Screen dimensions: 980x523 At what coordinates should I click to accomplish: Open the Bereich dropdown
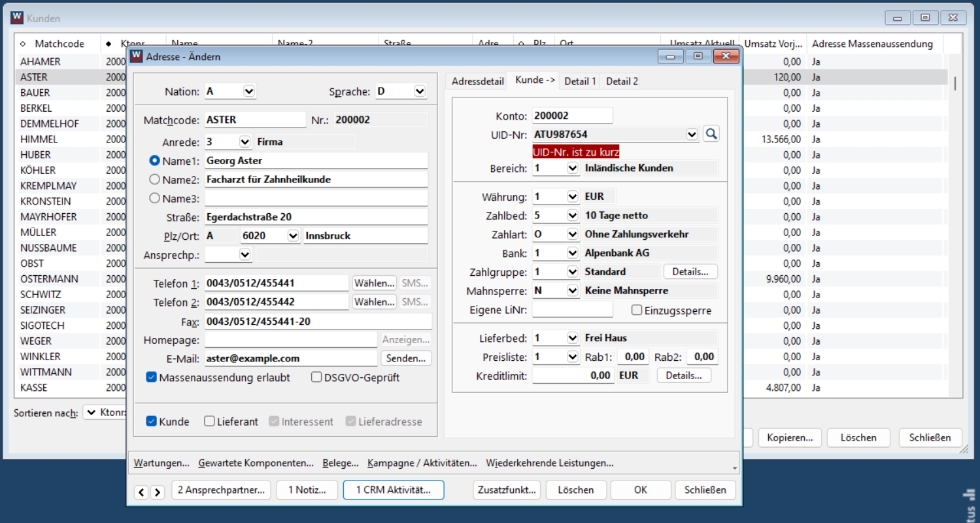click(x=573, y=168)
